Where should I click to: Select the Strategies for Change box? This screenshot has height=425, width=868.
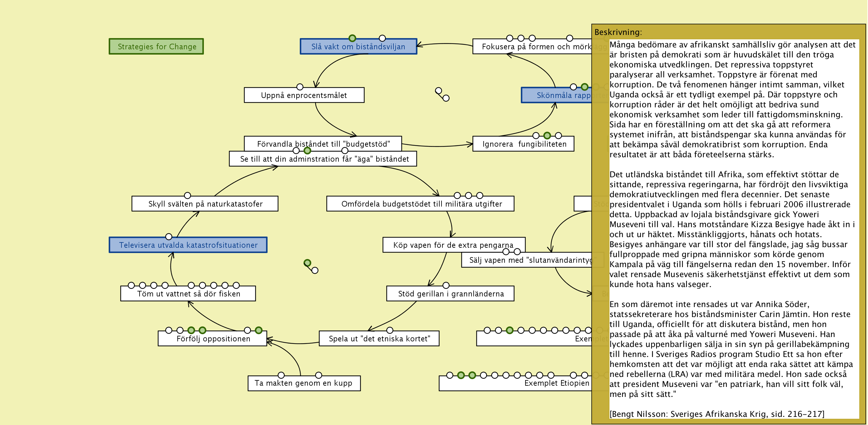click(x=156, y=46)
